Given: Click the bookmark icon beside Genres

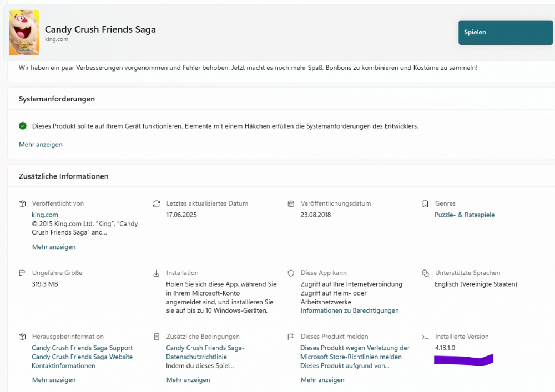Looking at the screenshot, I should coord(426,204).
